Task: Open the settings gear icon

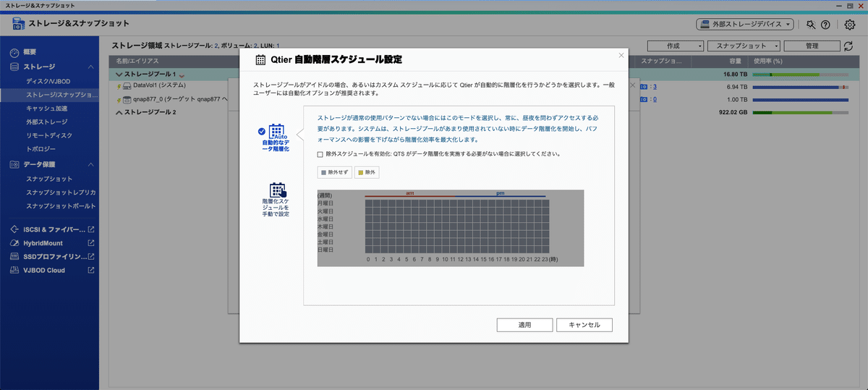Action: (851, 25)
